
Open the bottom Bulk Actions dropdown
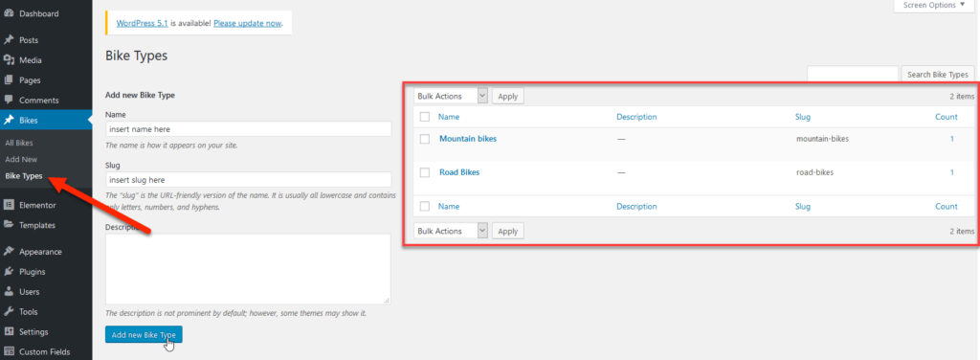(x=450, y=231)
